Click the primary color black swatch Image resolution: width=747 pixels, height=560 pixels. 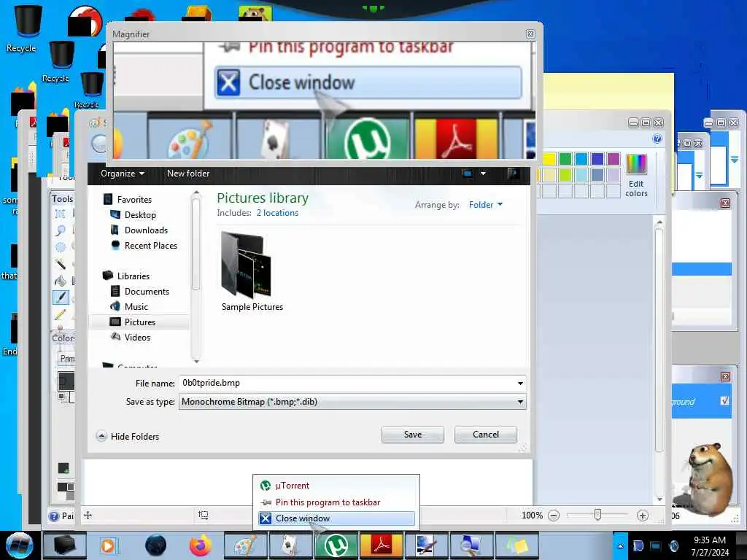66,381
